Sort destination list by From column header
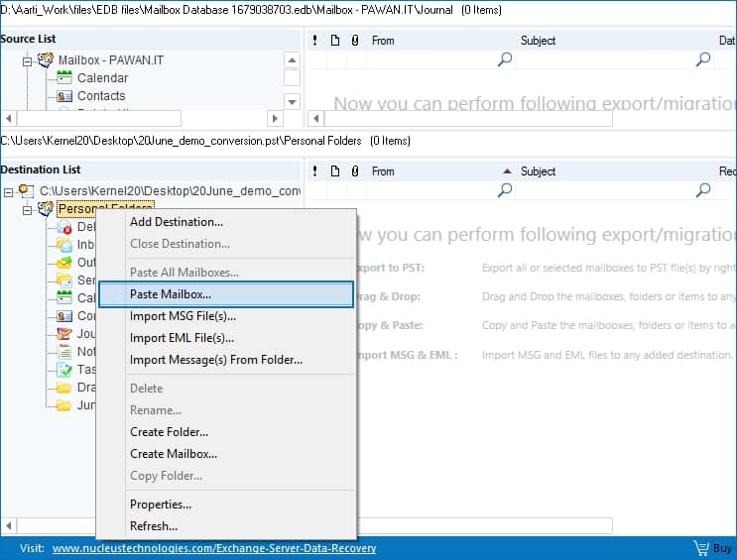Image resolution: width=737 pixels, height=560 pixels. 383,171
